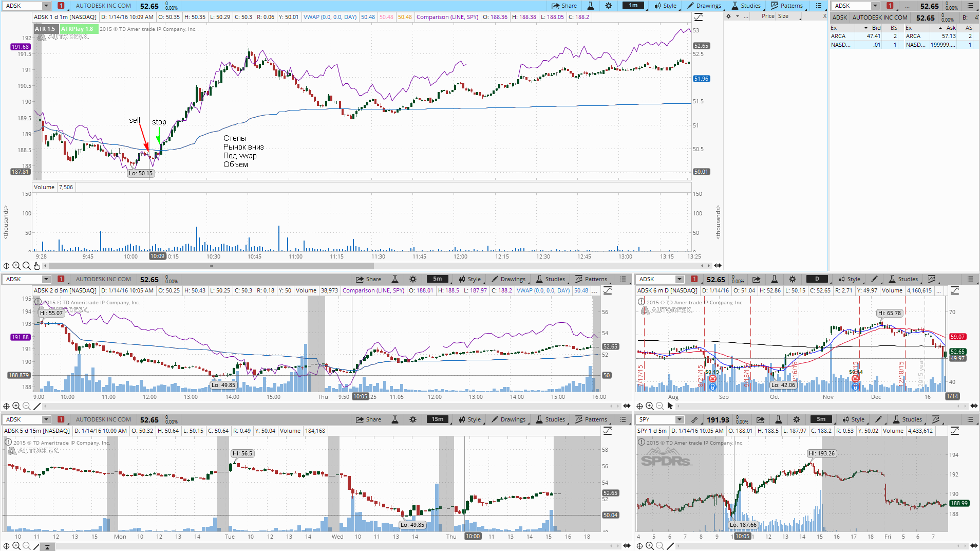
Task: Zoom in on the 1m chart
Action: tap(16, 266)
